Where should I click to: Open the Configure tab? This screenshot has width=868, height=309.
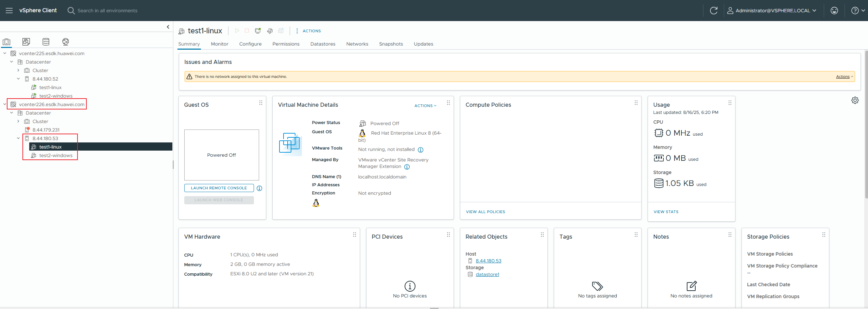click(x=251, y=44)
